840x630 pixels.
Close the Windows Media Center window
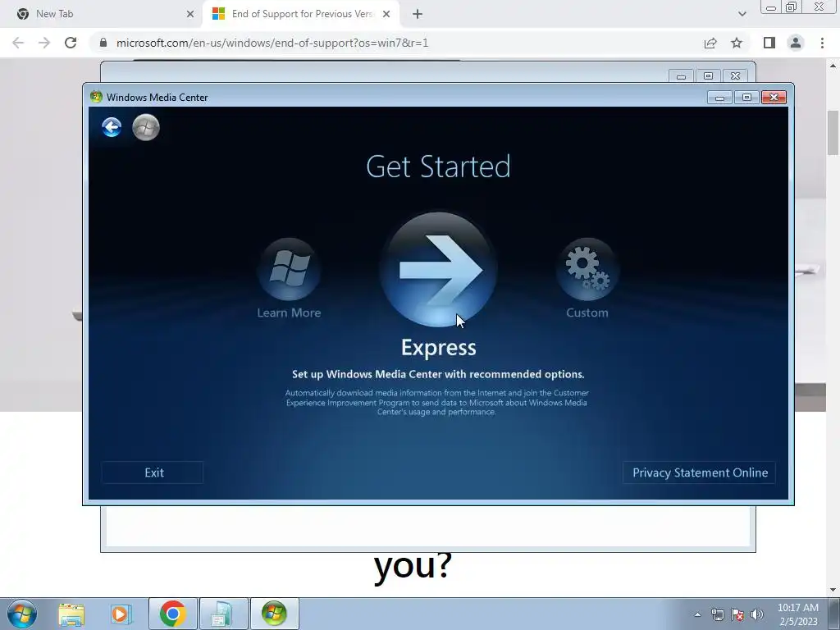(774, 97)
